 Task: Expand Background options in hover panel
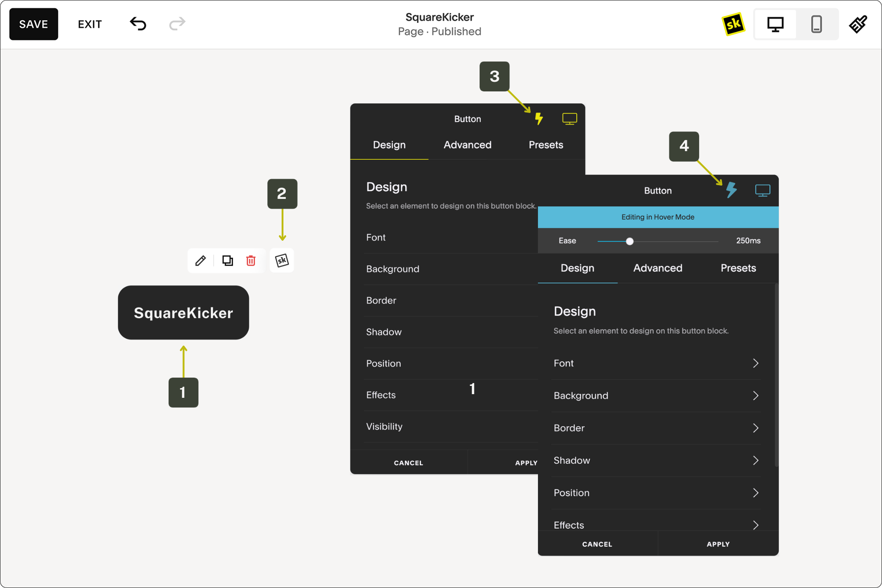click(x=755, y=396)
